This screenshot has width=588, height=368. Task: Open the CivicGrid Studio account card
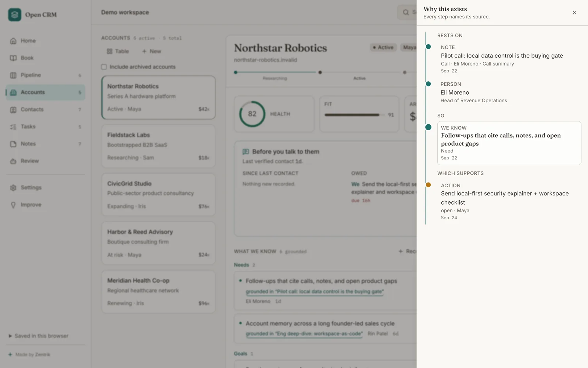(x=158, y=195)
